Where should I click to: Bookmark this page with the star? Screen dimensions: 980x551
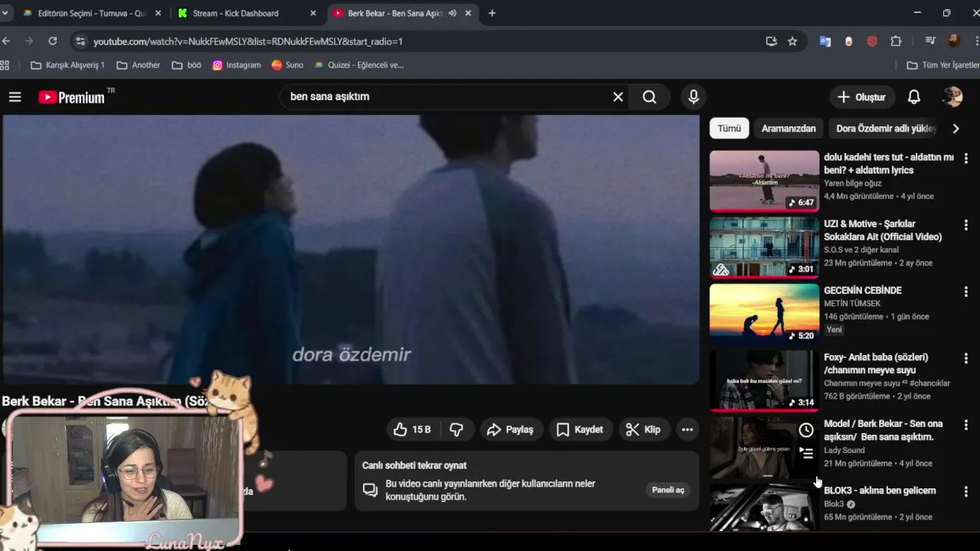pyautogui.click(x=792, y=41)
